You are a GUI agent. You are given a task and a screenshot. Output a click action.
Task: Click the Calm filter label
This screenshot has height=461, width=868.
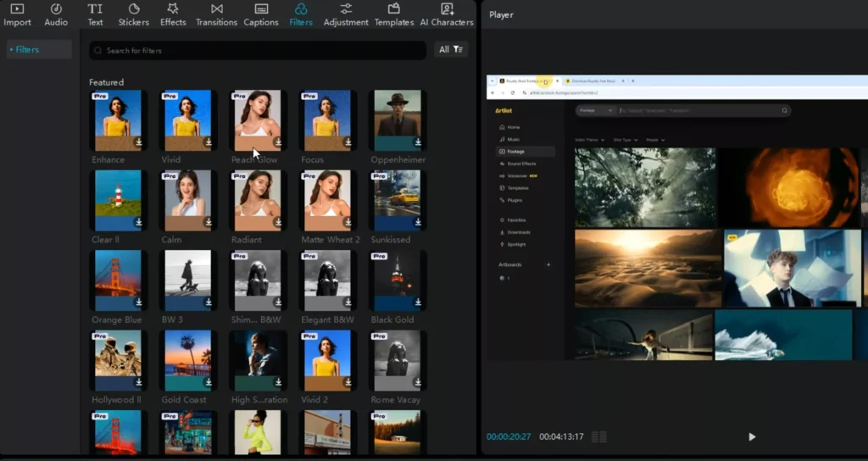pos(171,240)
